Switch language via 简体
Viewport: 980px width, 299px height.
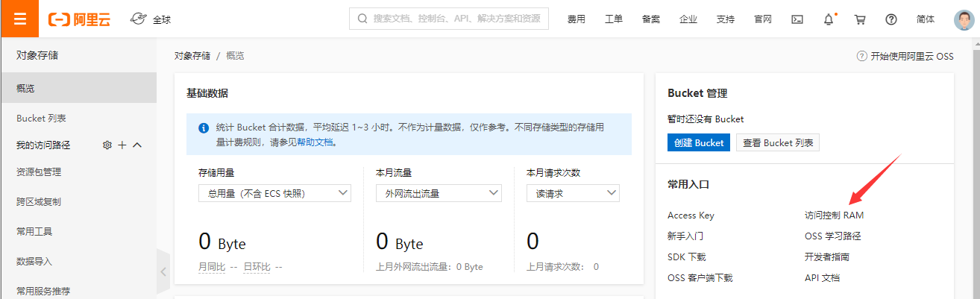coord(926,19)
